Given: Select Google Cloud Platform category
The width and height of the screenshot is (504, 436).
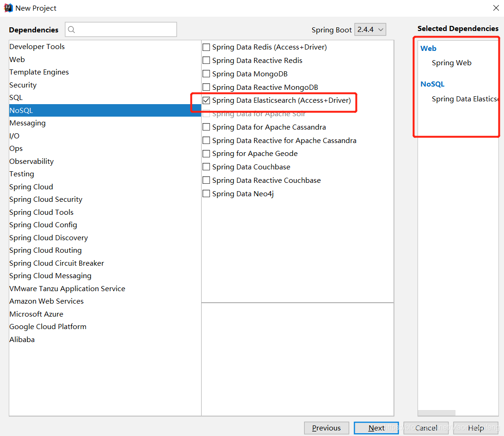Looking at the screenshot, I should click(x=105, y=327).
